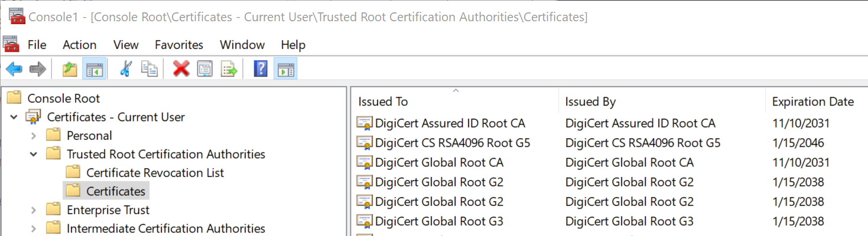The image size is (868, 236).
Task: Select the highlighted Certificates tree item
Action: coord(116,191)
